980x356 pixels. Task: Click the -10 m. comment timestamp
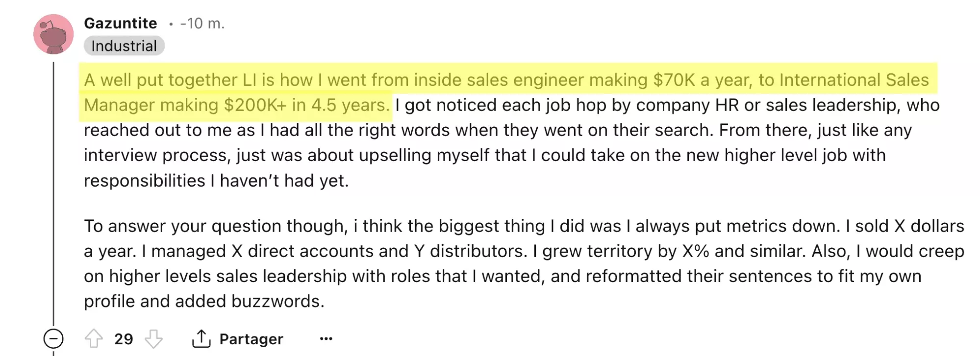pos(202,23)
